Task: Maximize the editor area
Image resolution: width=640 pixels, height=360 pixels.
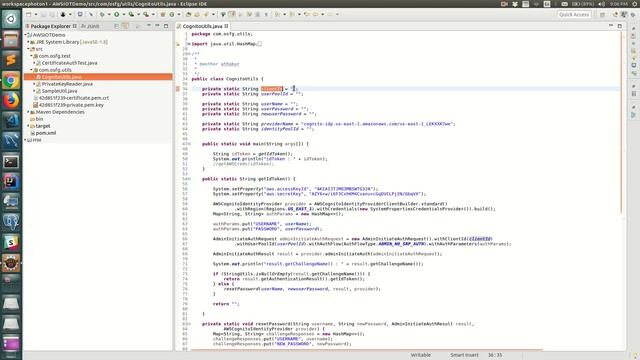Action: 620,26
